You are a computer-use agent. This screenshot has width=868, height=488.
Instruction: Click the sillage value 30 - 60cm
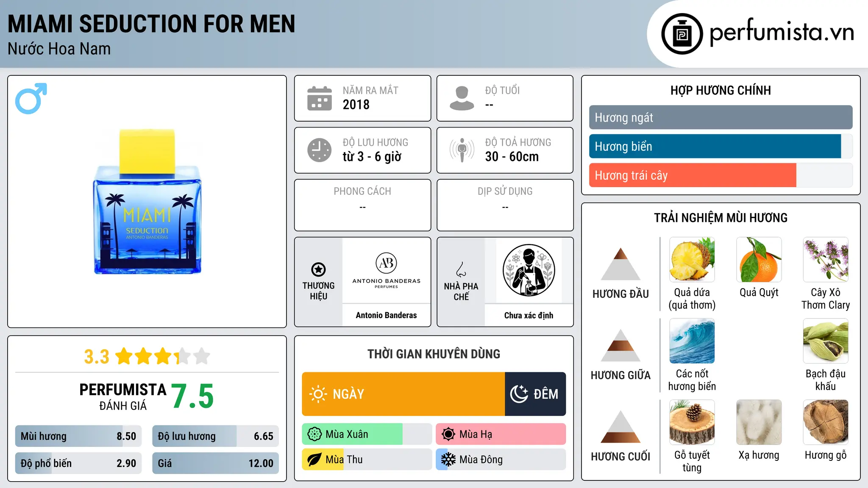click(x=512, y=157)
